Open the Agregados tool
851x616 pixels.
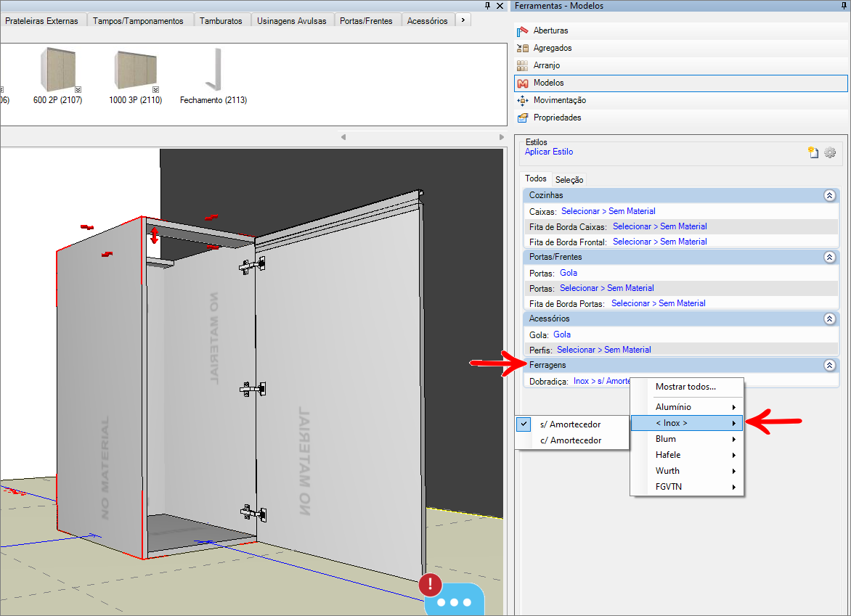coord(522,49)
